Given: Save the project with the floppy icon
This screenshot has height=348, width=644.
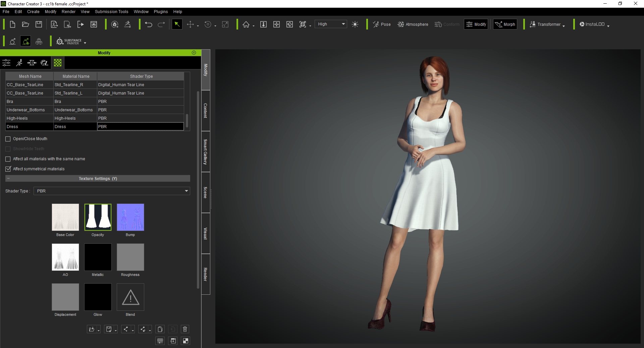Looking at the screenshot, I should 39,24.
